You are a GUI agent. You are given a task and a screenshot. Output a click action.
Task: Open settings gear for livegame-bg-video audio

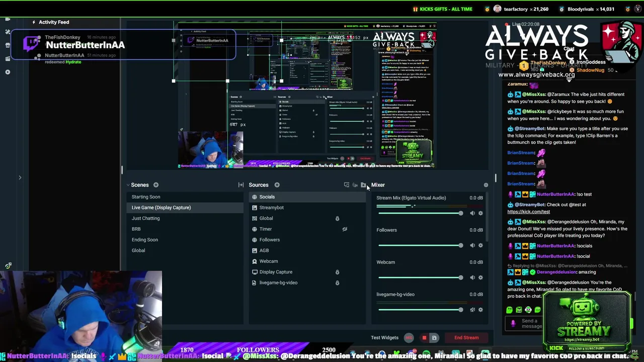(480, 310)
